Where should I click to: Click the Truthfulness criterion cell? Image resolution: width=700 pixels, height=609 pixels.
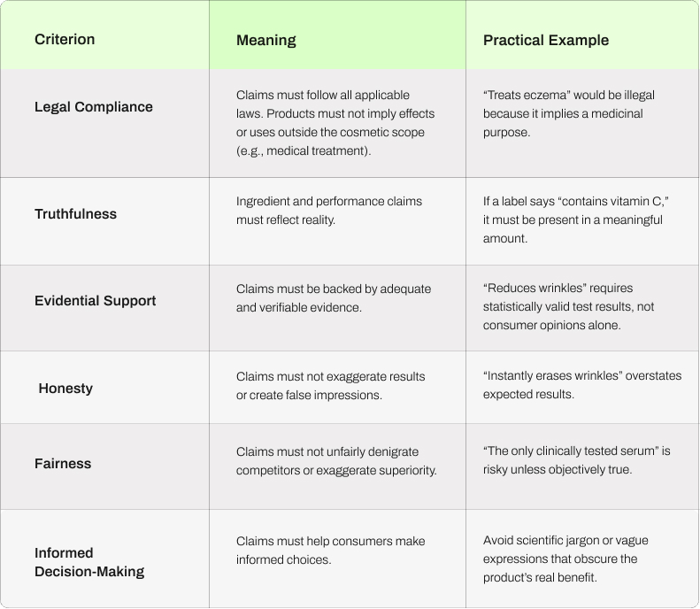pos(75,214)
